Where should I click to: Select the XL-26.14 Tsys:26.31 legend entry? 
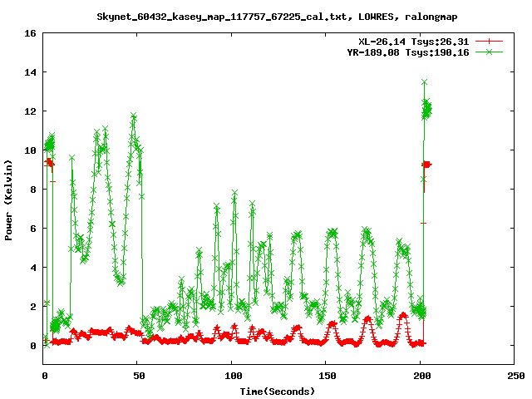tap(414, 42)
